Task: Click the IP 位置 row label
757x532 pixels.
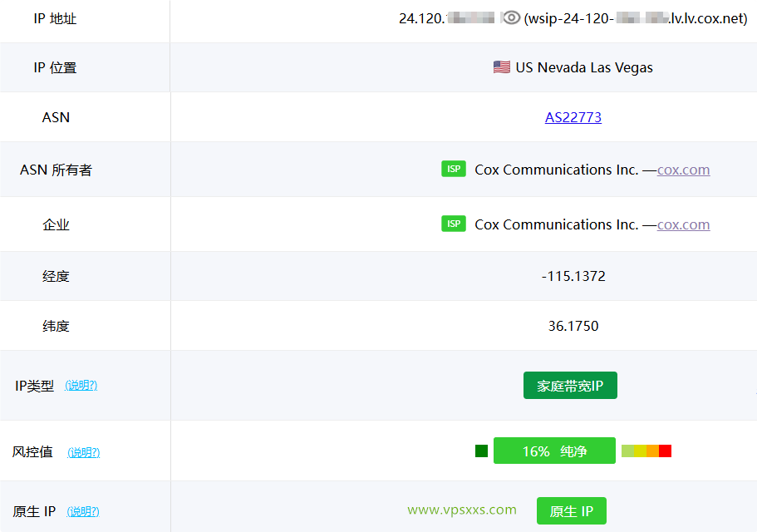Action: (55, 68)
